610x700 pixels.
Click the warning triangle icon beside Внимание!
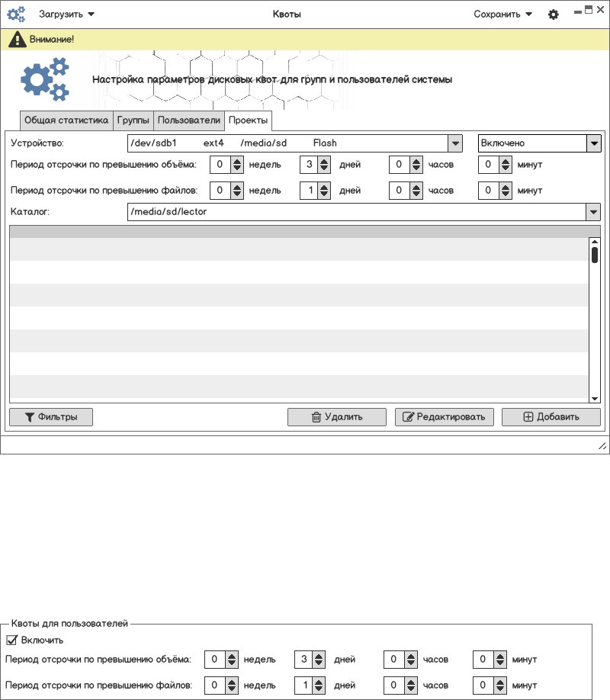pos(18,40)
